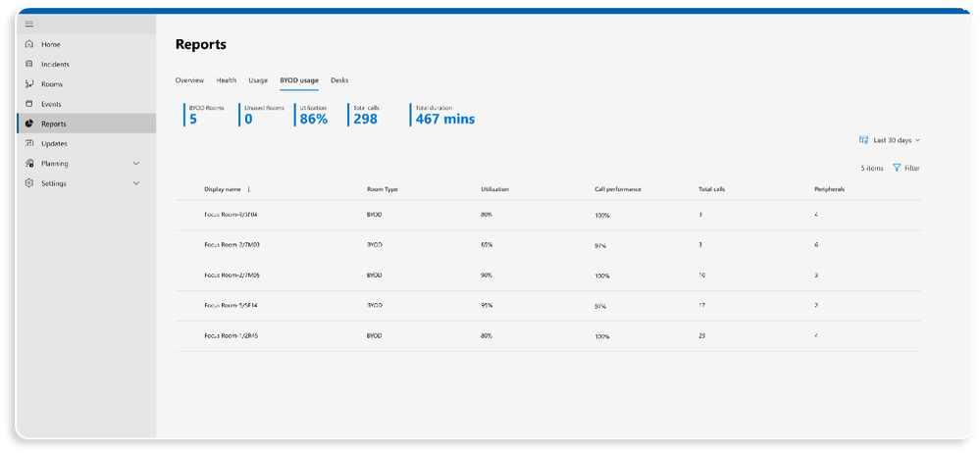Click total calls 17 for Focus Room-5/5F14
980x454 pixels.
(x=701, y=305)
